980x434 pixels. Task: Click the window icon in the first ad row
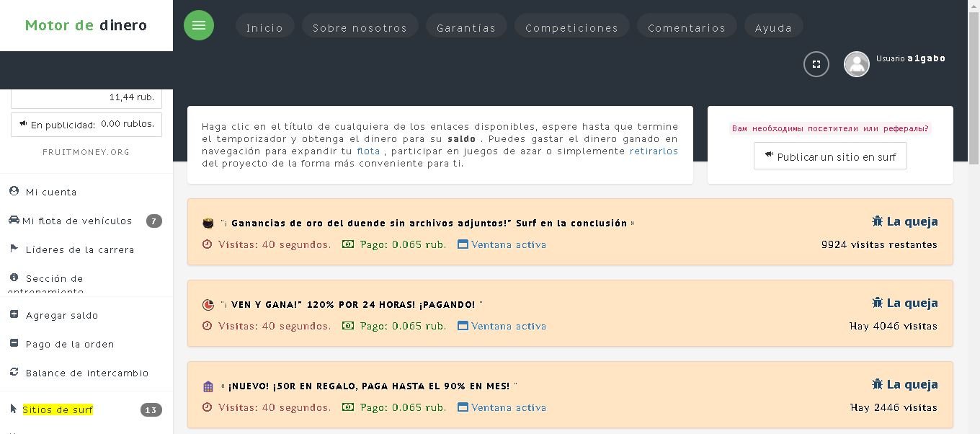click(463, 244)
